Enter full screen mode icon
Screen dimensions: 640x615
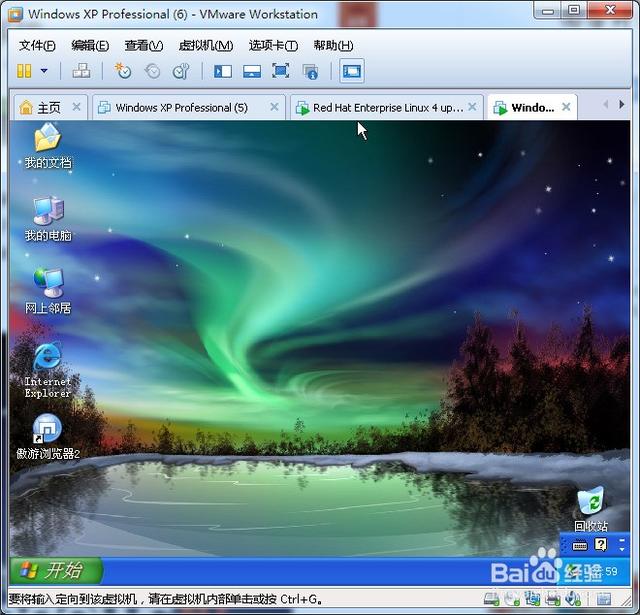281,71
